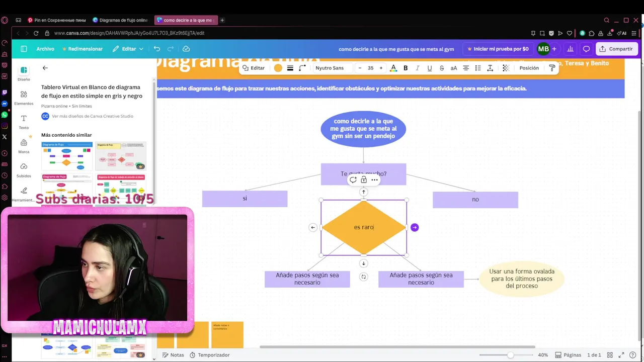644x362 pixels.
Task: Switch to the Diagramas de flujo online tab
Action: click(x=120, y=20)
